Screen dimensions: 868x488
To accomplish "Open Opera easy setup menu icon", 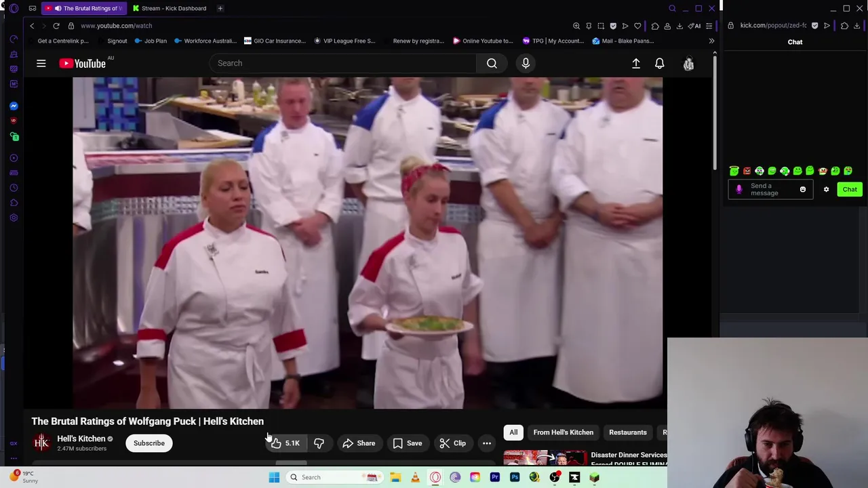I will tap(709, 26).
